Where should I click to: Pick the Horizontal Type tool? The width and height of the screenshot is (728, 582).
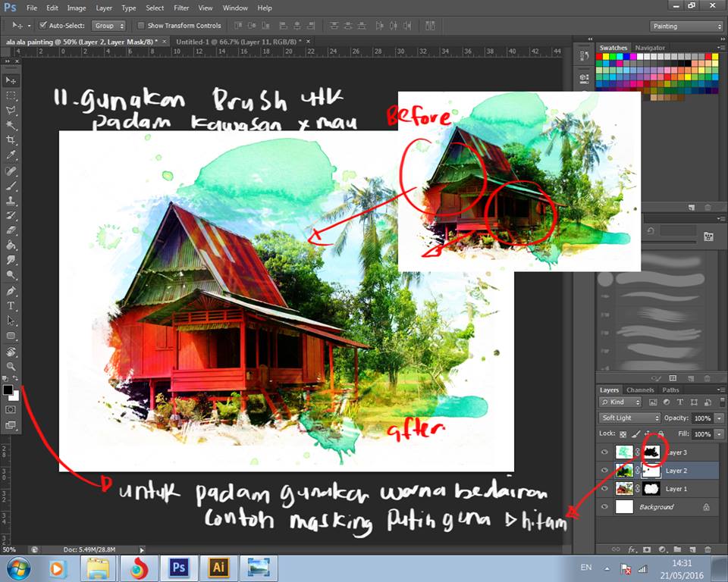click(x=11, y=305)
